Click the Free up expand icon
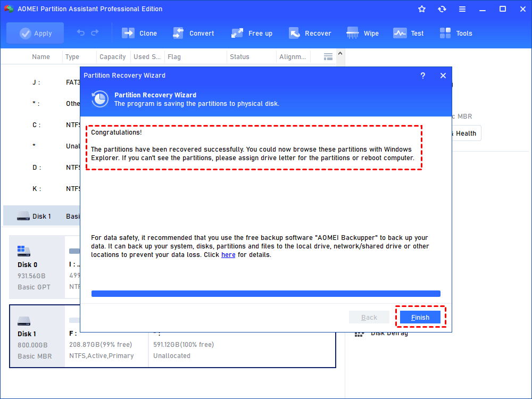The width and height of the screenshot is (532, 399). 237,33
